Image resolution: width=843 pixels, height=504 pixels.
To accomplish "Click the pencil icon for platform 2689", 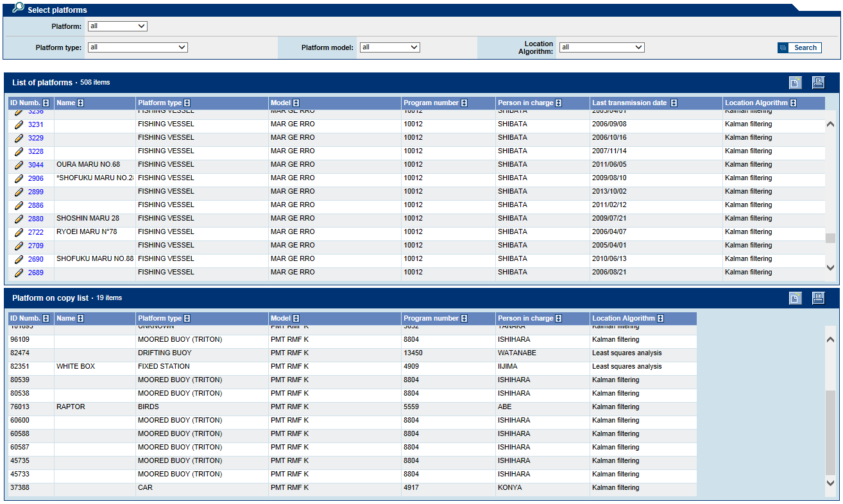I will [x=19, y=273].
